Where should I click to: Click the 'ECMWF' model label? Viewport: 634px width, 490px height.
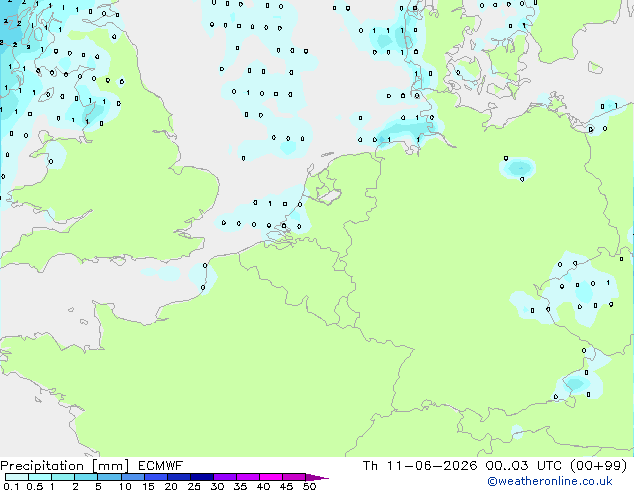(160, 466)
